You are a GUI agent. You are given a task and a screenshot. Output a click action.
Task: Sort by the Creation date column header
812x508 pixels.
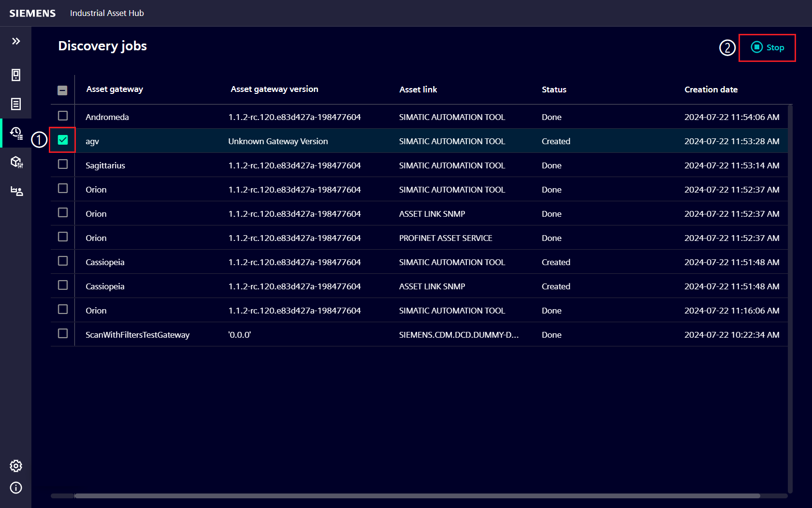pos(711,90)
